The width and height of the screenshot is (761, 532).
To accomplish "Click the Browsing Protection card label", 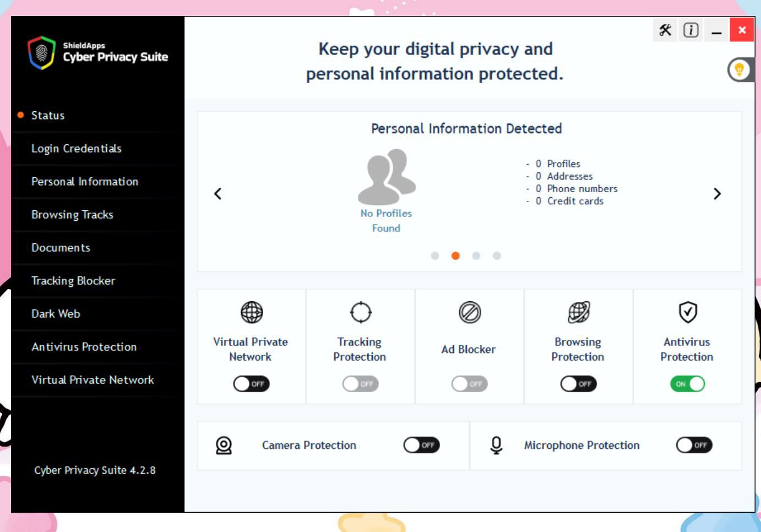I will [x=578, y=349].
